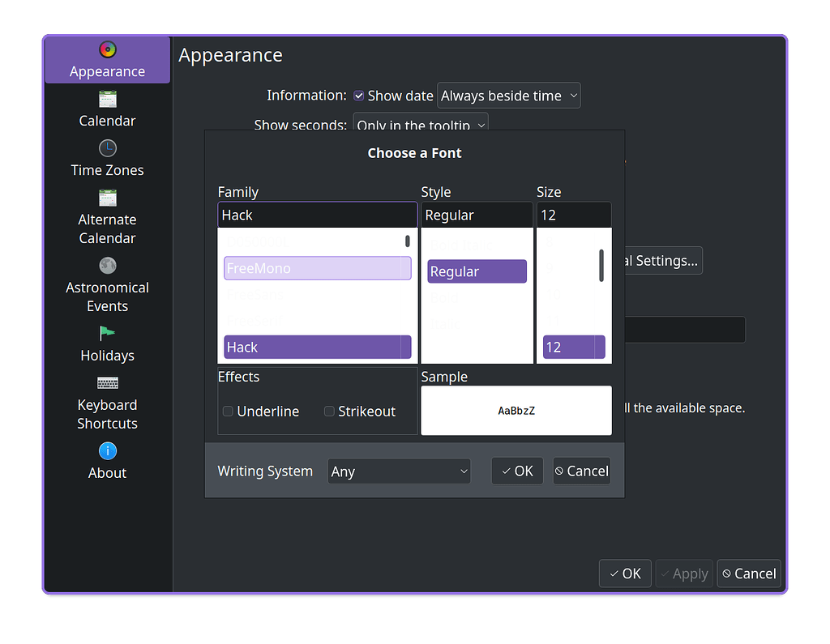
Task: Click the Appearance color wheel icon
Action: point(107,50)
